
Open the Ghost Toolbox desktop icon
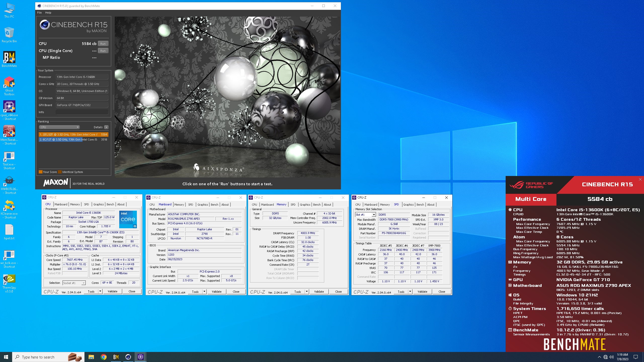[9, 86]
